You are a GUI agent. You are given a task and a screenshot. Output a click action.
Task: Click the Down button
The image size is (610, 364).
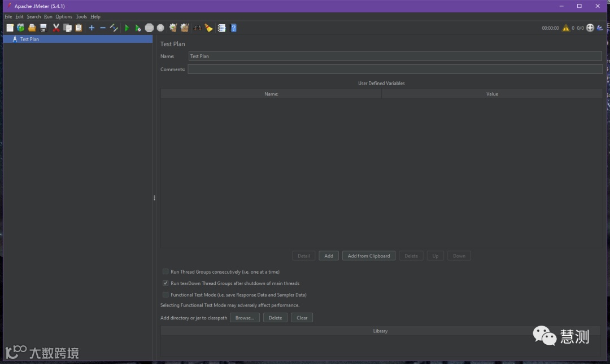pos(459,256)
